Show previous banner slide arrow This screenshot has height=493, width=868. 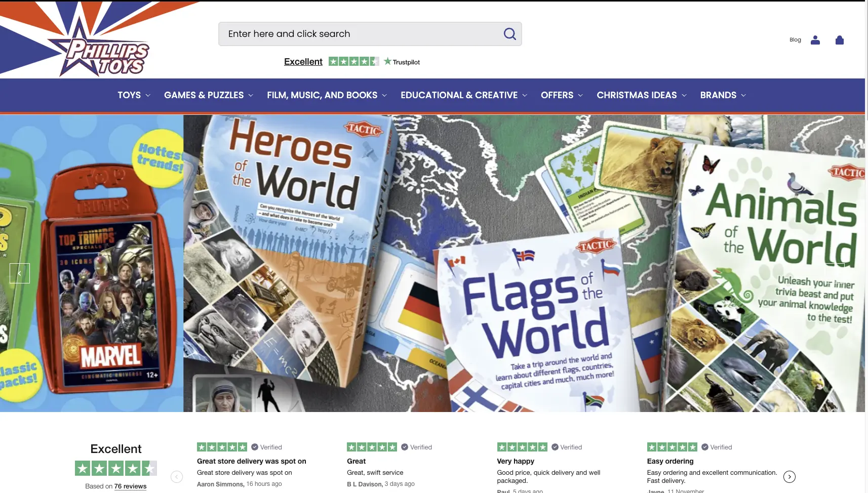pyautogui.click(x=20, y=273)
